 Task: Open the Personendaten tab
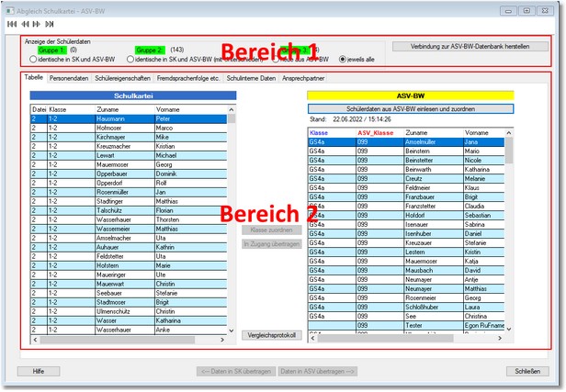point(69,78)
